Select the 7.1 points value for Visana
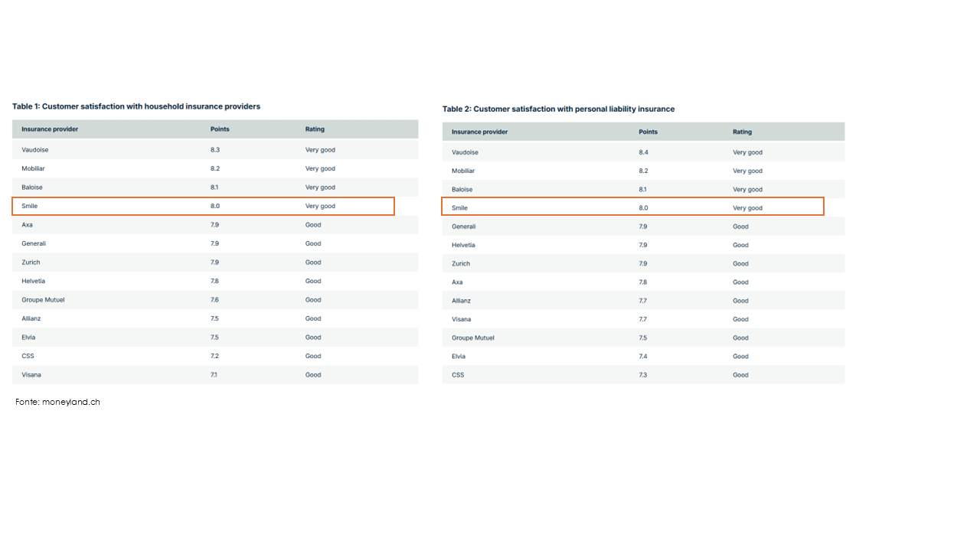980x551 pixels. (x=214, y=375)
